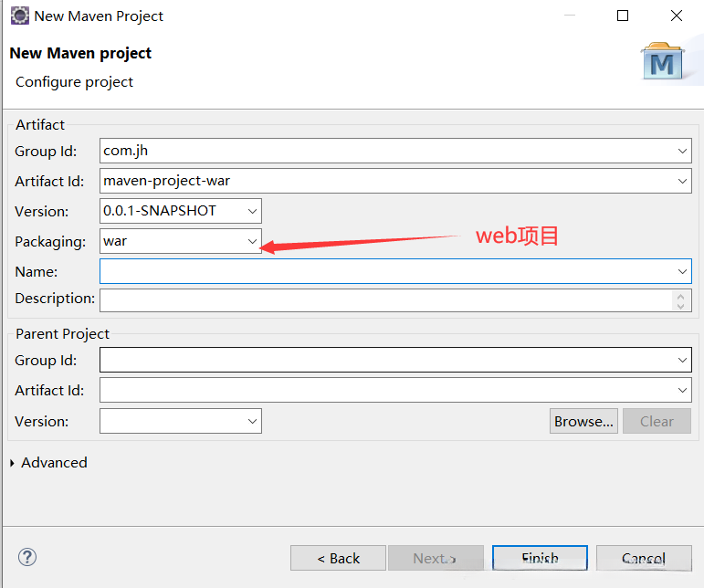
Task: Open the Artifact Id maven-project-war dropdown arrow
Action: [x=682, y=181]
